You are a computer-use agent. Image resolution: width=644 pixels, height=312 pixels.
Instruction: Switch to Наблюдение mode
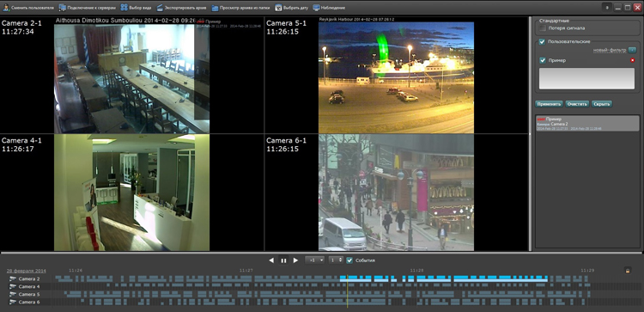pyautogui.click(x=329, y=8)
